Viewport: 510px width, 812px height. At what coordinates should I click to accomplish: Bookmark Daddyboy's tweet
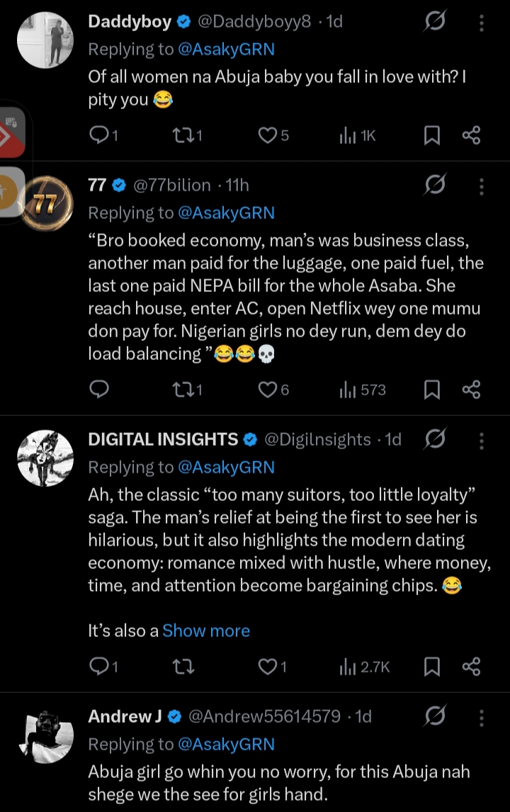(x=431, y=135)
